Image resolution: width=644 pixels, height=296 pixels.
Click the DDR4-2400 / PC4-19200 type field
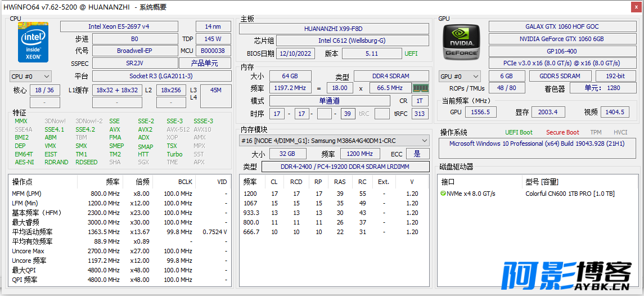pyautogui.click(x=345, y=167)
